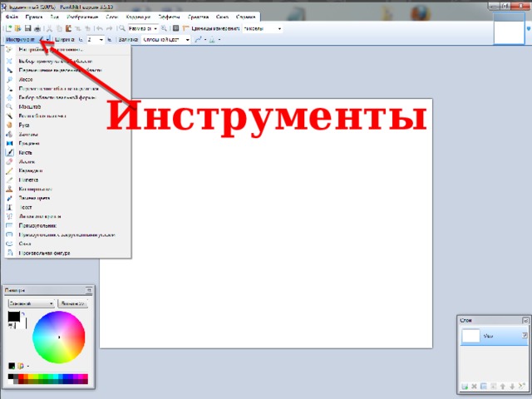This screenshot has width=532, height=399.
Task: Click the Zoom out magnifier icon
Action: coord(122,28)
